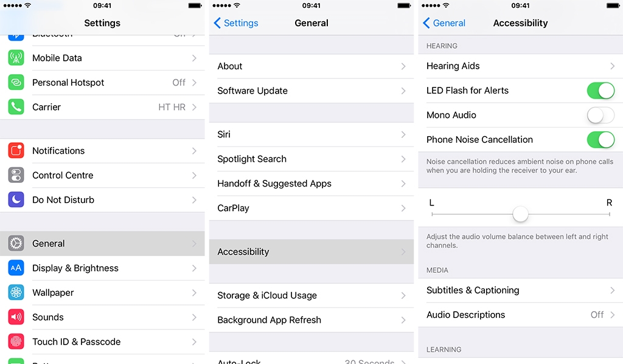Open chevron on the About row

coord(403,66)
